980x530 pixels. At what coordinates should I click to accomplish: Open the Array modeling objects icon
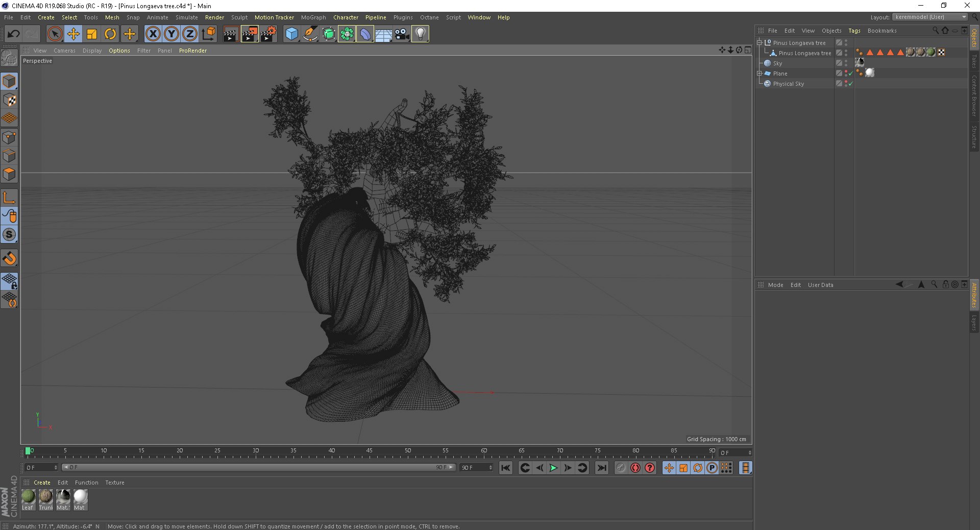347,34
